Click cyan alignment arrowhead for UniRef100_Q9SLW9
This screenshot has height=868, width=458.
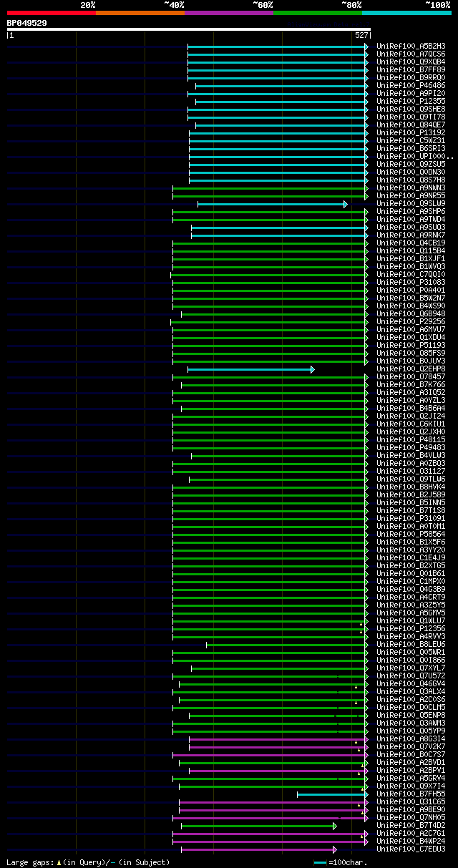point(346,204)
